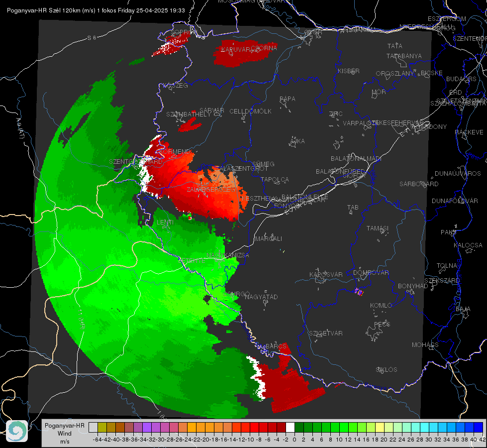Click the LENTI label on the radar echo
This screenshot has width=487, height=448.
point(165,223)
